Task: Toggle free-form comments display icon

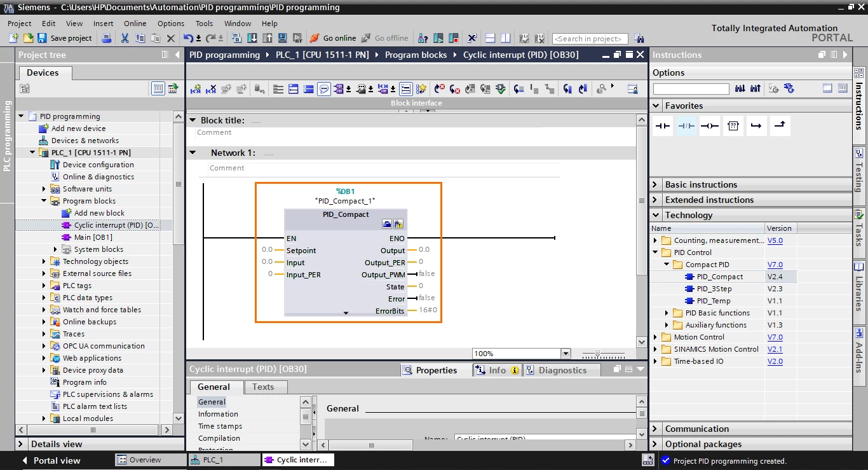Action: click(362, 88)
